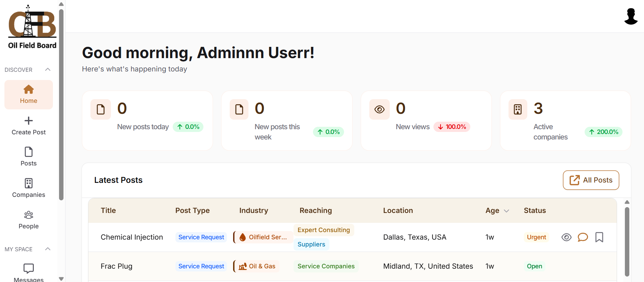
Task: Click the Reaching column header
Action: tap(316, 211)
